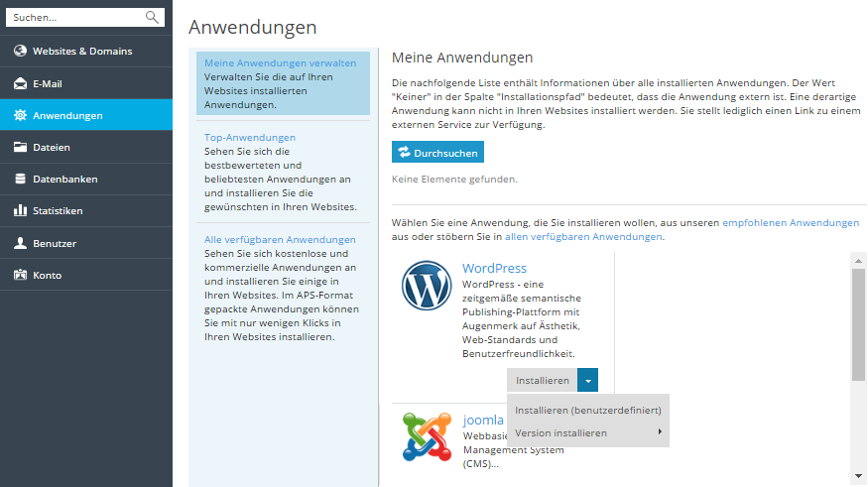Screen dimensions: 868x487
Task: Click the Dateien folder icon
Action: (20, 147)
